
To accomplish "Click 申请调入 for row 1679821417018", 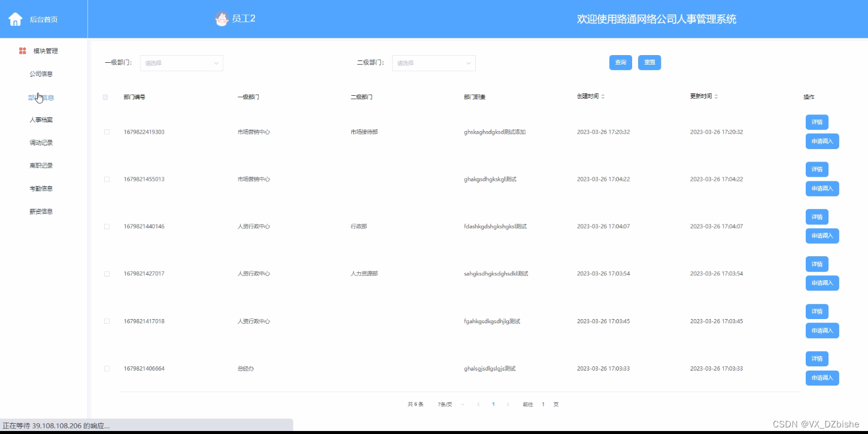I will tap(823, 330).
